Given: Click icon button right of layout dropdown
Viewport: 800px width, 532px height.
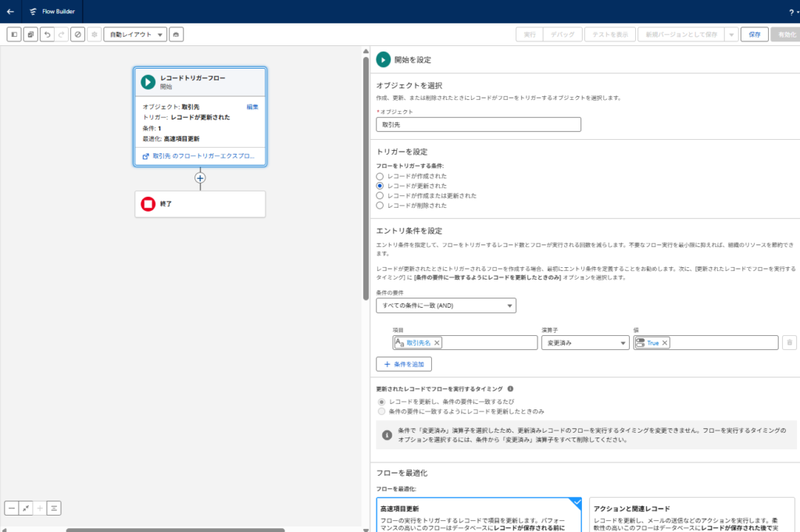Looking at the screenshot, I should [176, 34].
